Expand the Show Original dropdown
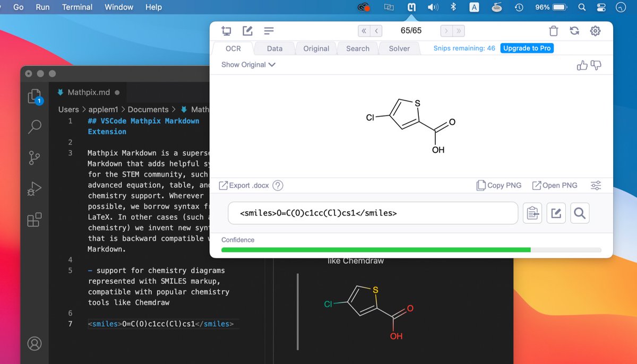This screenshot has width=637, height=364. [248, 64]
